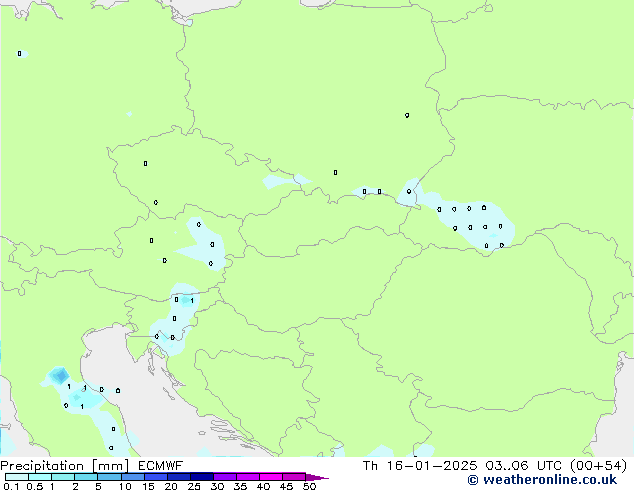Viewport: 634px width, 490px height.
Task: Select the 1–2 mm legend color swatch
Action: click(63, 477)
